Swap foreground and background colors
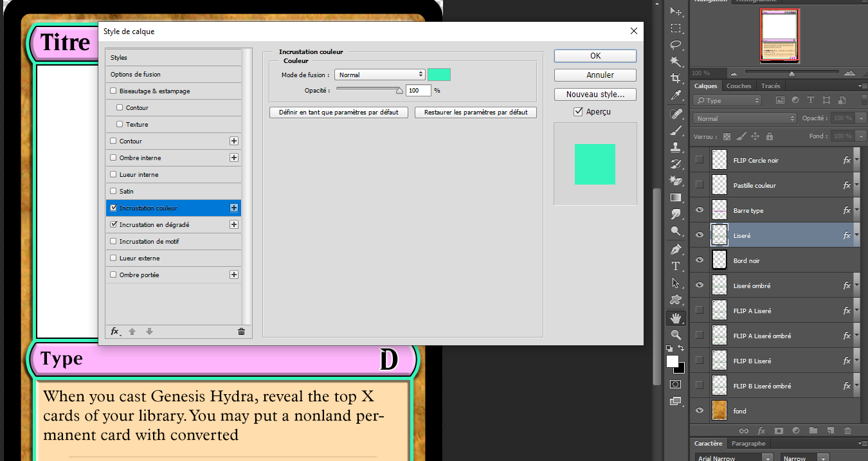This screenshot has width=868, height=461. point(681,348)
